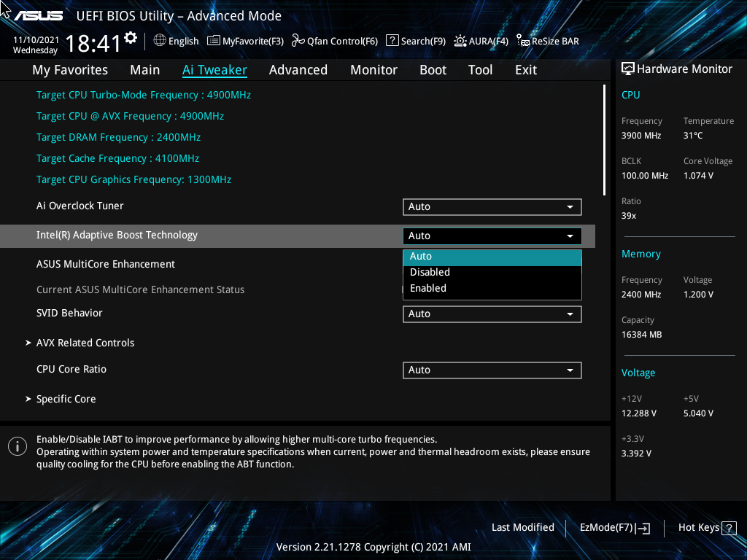Click the 11/10/2021 date
747x560 pixels.
tap(36, 40)
